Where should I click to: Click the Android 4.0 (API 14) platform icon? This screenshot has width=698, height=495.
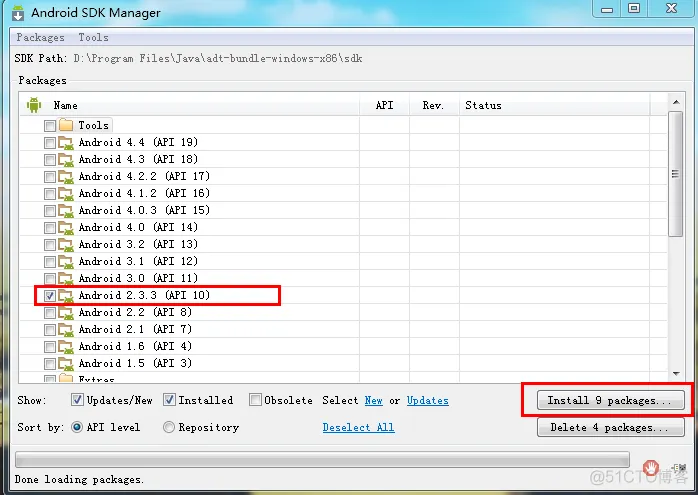(x=66, y=228)
